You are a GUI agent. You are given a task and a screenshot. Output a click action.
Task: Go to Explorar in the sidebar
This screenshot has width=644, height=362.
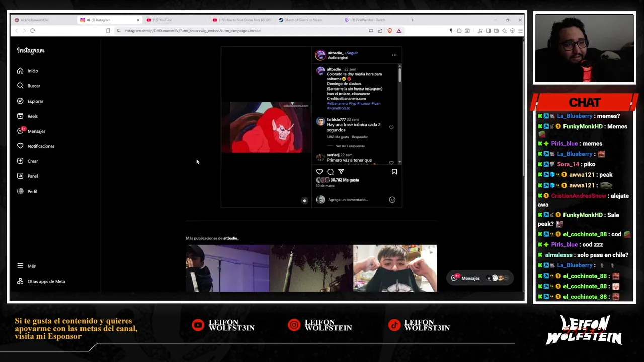coord(30,101)
